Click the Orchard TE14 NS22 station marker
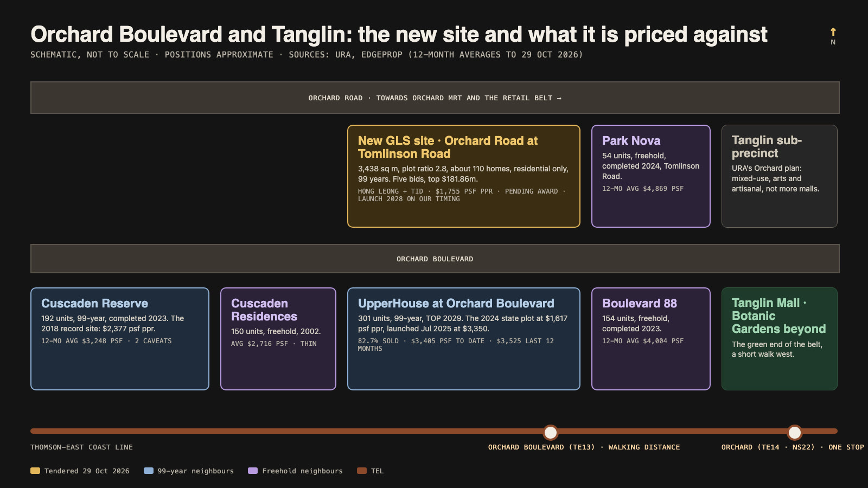 point(795,432)
